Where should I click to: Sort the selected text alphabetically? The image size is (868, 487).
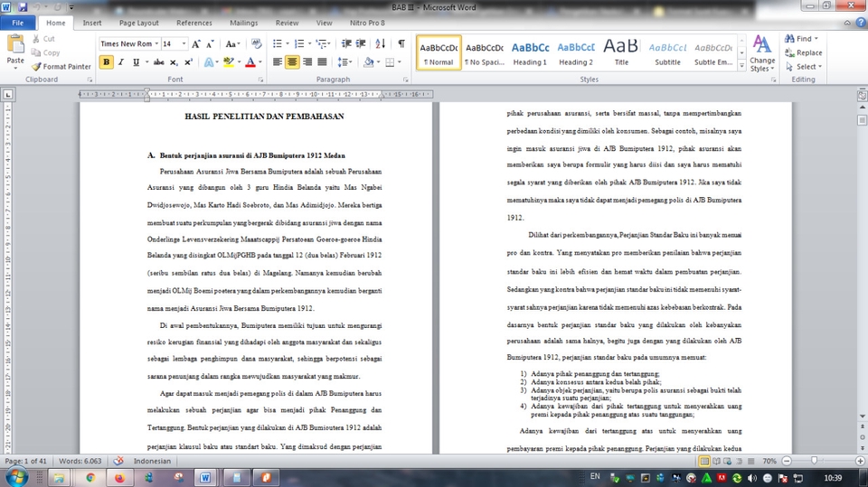[381, 43]
